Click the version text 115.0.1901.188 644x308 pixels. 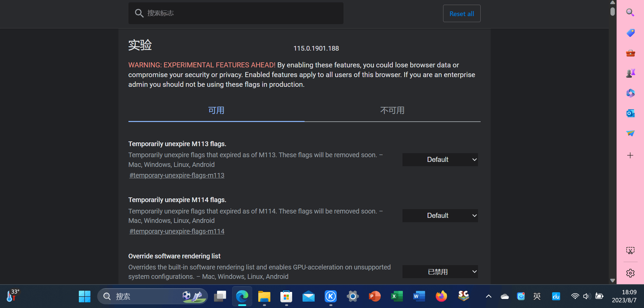click(x=316, y=48)
